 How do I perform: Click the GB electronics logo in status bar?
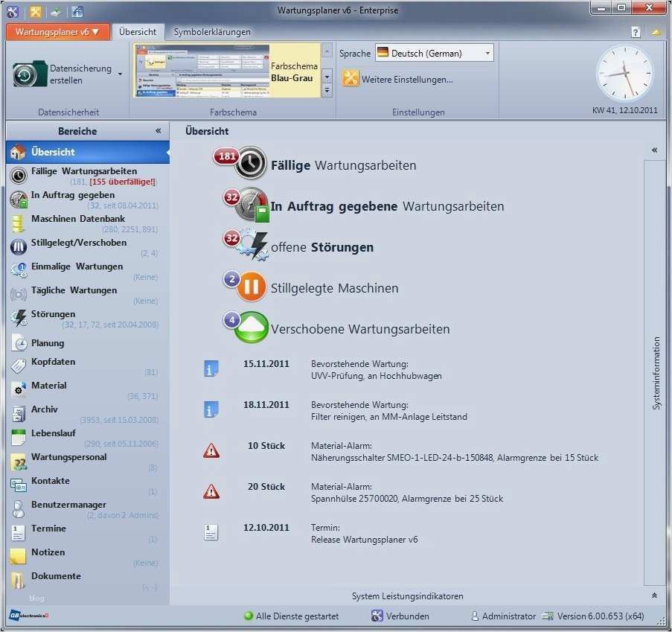(x=29, y=616)
